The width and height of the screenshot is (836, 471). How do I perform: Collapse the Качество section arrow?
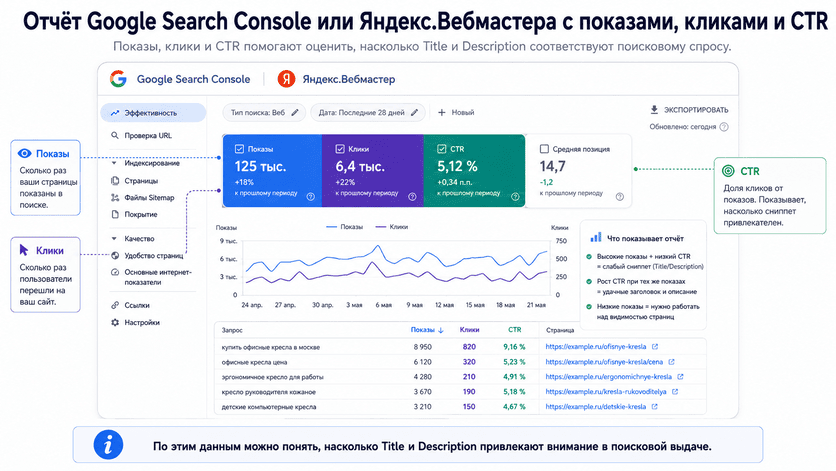pyautogui.click(x=114, y=238)
